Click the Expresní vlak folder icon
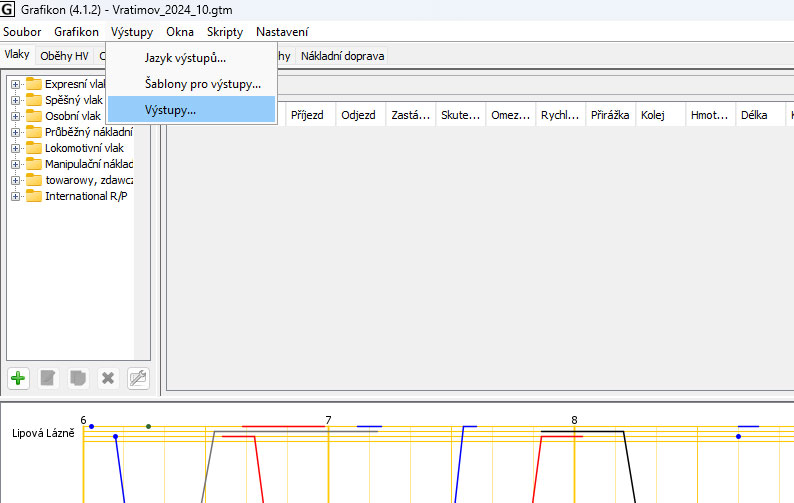Image resolution: width=794 pixels, height=503 pixels. [34, 84]
